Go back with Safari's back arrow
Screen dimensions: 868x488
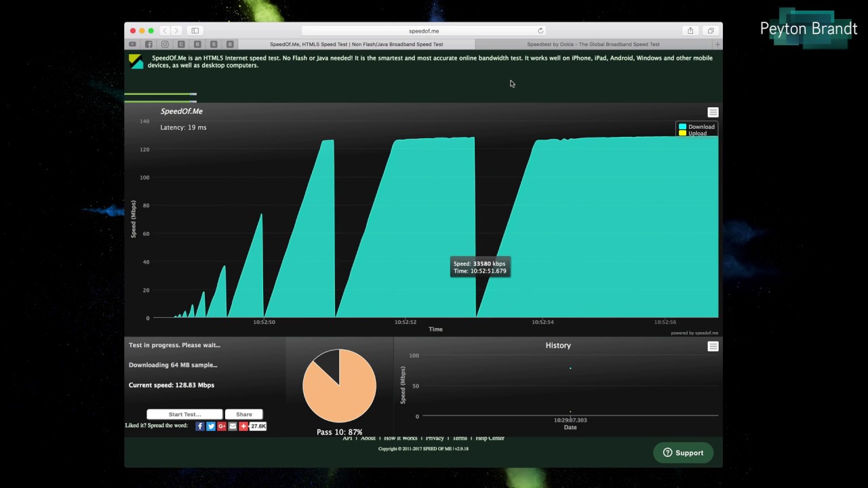[164, 30]
